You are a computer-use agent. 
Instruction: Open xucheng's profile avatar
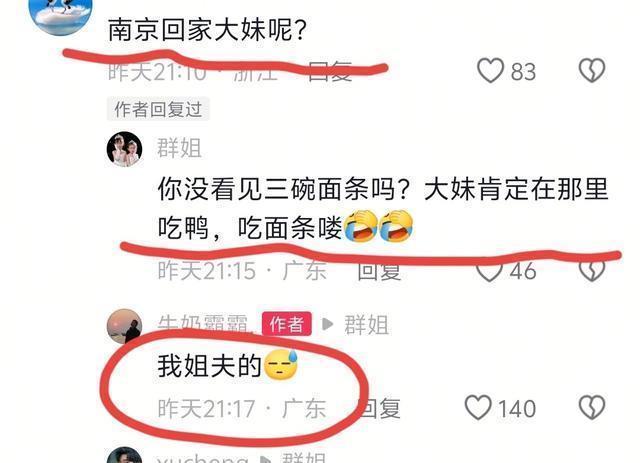coord(124,455)
